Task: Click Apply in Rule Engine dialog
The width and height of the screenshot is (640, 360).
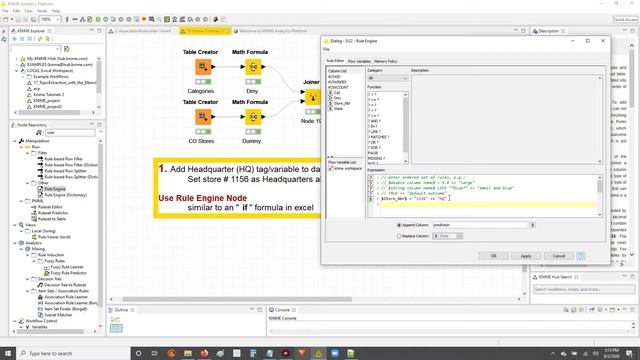Action: click(x=526, y=256)
